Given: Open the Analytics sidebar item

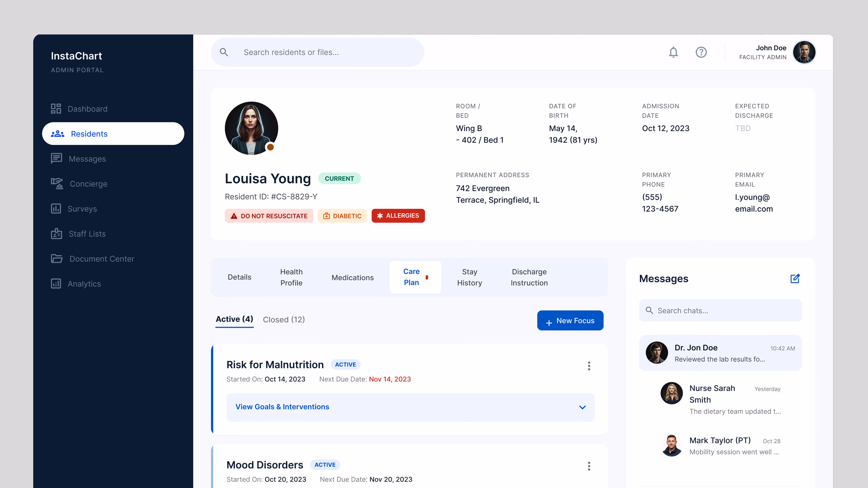Looking at the screenshot, I should pos(84,284).
